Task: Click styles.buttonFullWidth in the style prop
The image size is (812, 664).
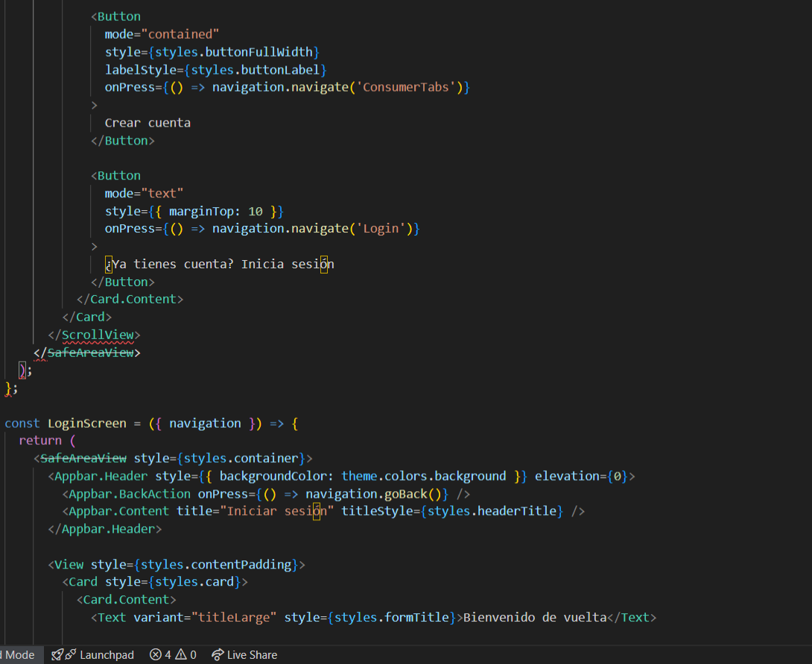Action: pos(234,52)
